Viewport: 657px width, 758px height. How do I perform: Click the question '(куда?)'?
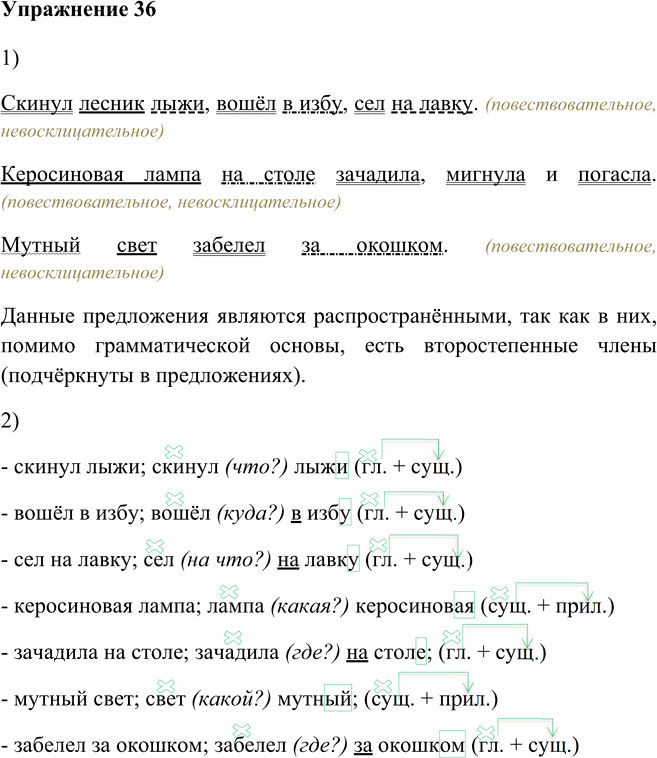[x=251, y=513]
